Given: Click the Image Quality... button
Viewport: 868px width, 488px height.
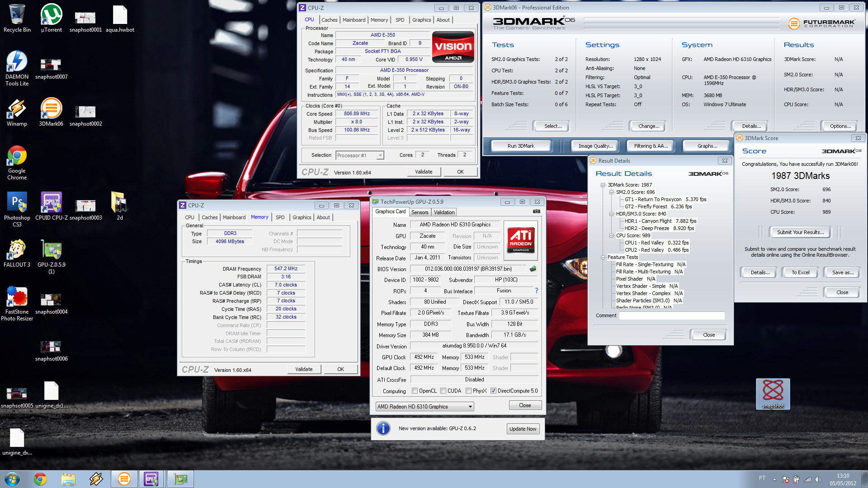Looking at the screenshot, I should pyautogui.click(x=595, y=146).
